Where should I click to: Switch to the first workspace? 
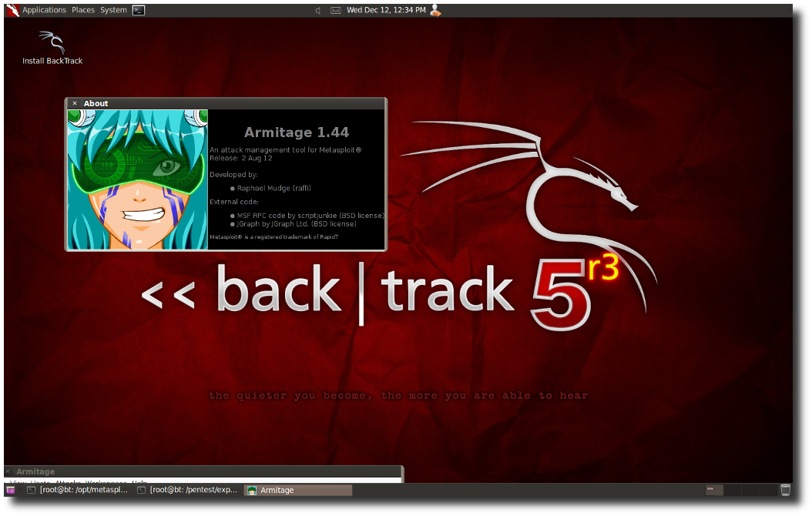click(715, 490)
